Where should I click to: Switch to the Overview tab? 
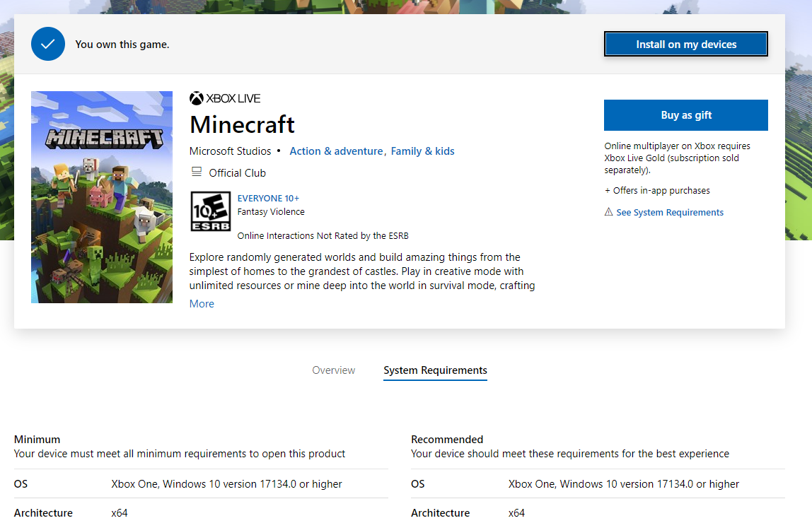pyautogui.click(x=334, y=370)
